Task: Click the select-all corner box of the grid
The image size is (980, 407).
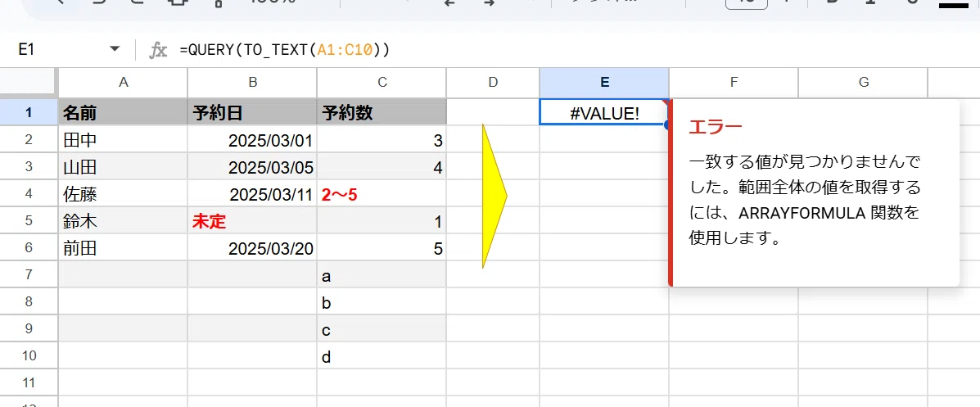Action: pos(29,81)
